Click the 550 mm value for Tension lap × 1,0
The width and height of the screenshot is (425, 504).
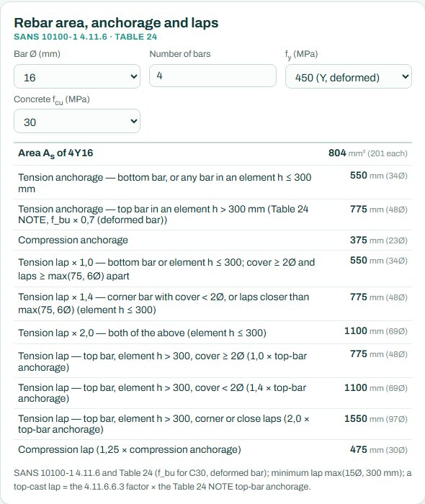379,261
